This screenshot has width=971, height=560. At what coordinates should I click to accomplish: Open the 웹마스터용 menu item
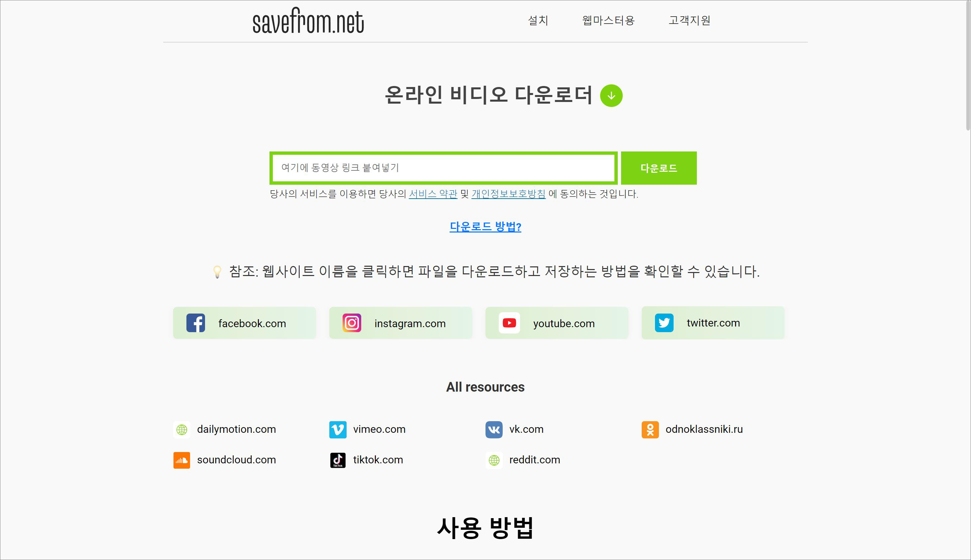(608, 20)
